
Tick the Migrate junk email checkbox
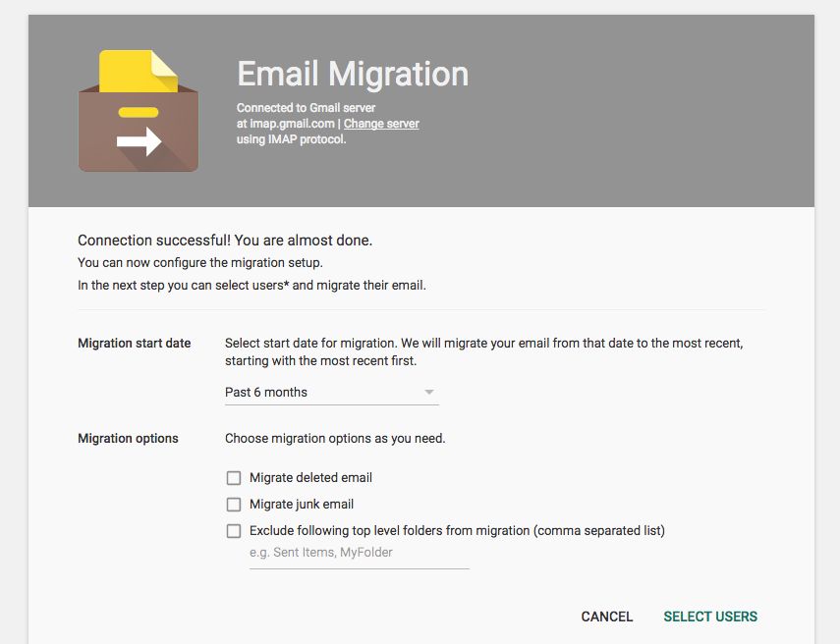[234, 505]
